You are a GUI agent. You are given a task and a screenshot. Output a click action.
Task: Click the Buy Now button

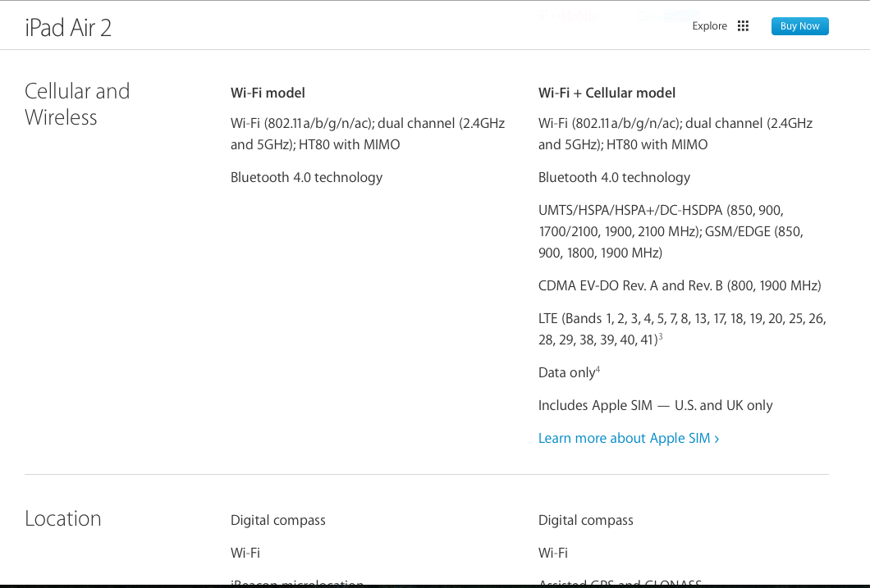799,26
